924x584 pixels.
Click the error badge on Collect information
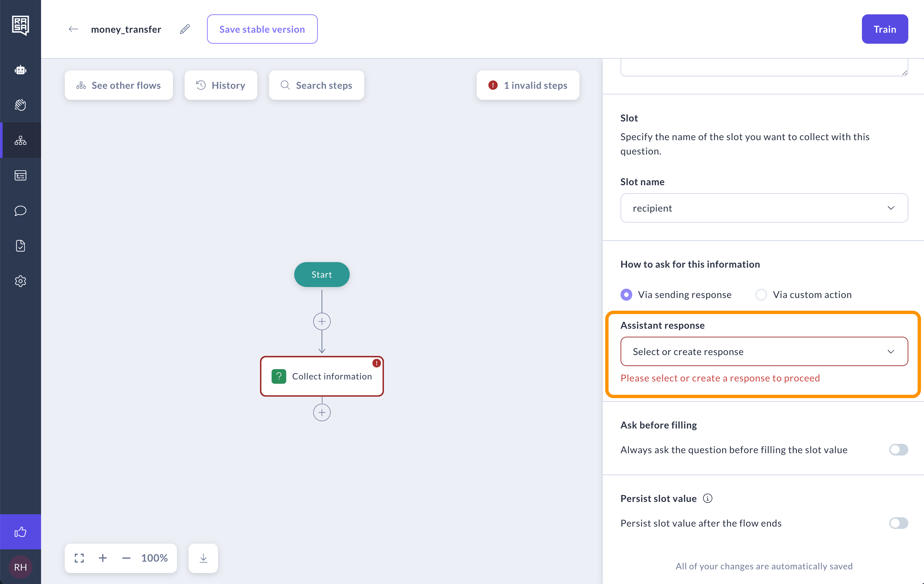point(377,363)
